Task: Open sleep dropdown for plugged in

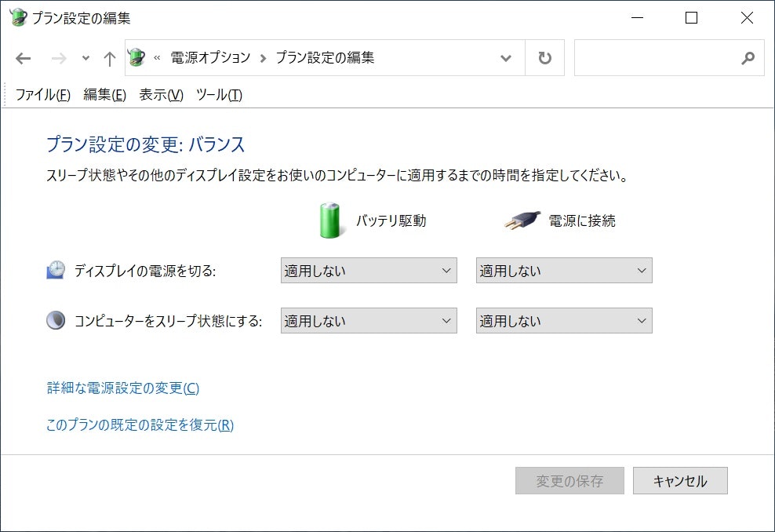Action: click(564, 320)
